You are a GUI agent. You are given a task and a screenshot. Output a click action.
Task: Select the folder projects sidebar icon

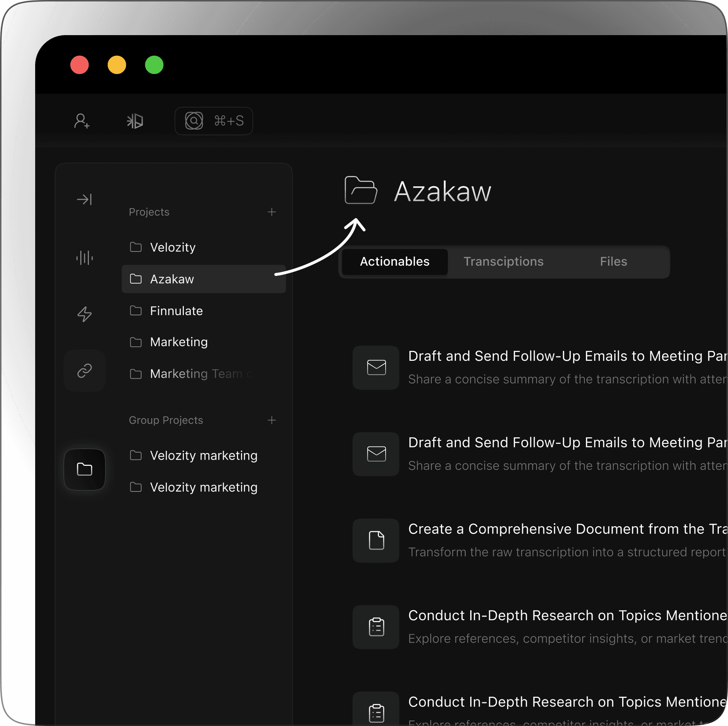pos(84,469)
